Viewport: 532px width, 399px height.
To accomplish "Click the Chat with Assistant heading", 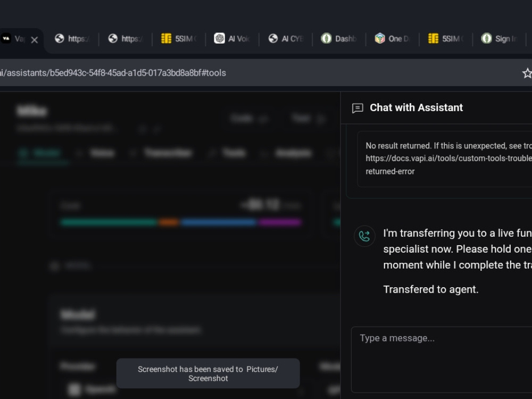I will tap(416, 107).
